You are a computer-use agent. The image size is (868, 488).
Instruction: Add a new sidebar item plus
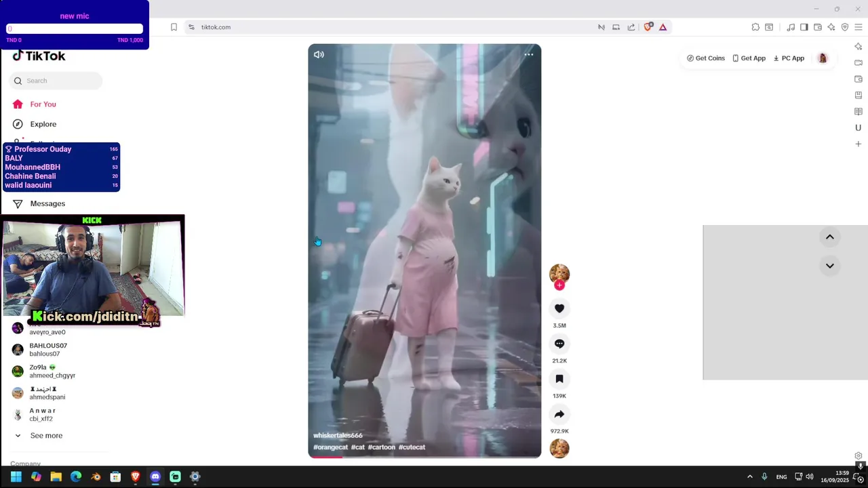(x=859, y=144)
